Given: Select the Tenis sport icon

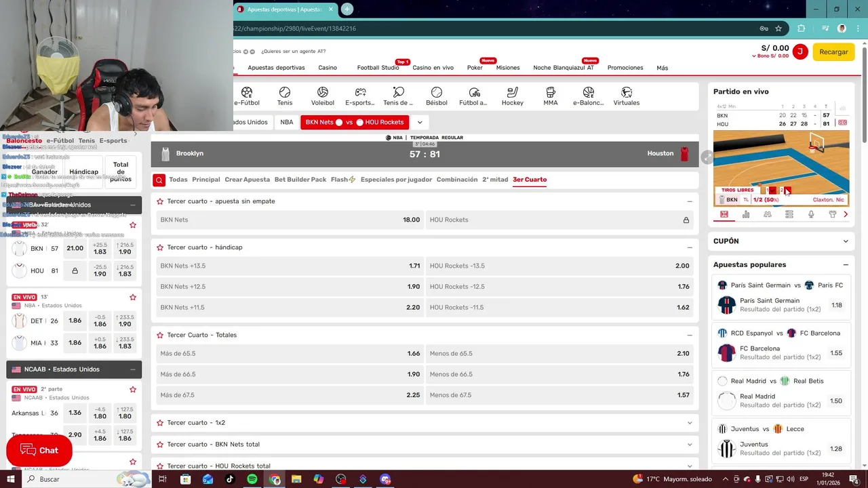Looking at the screenshot, I should (x=285, y=96).
